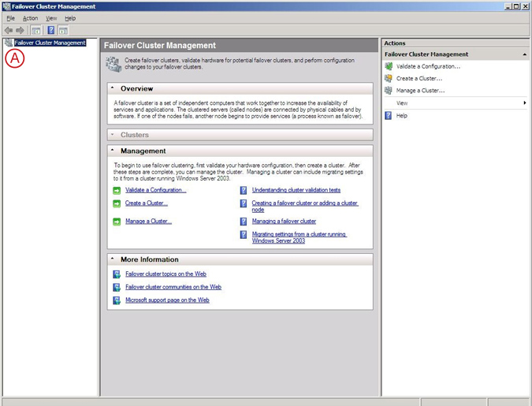Choose Manage a Cluster in Actions pane

coord(420,91)
